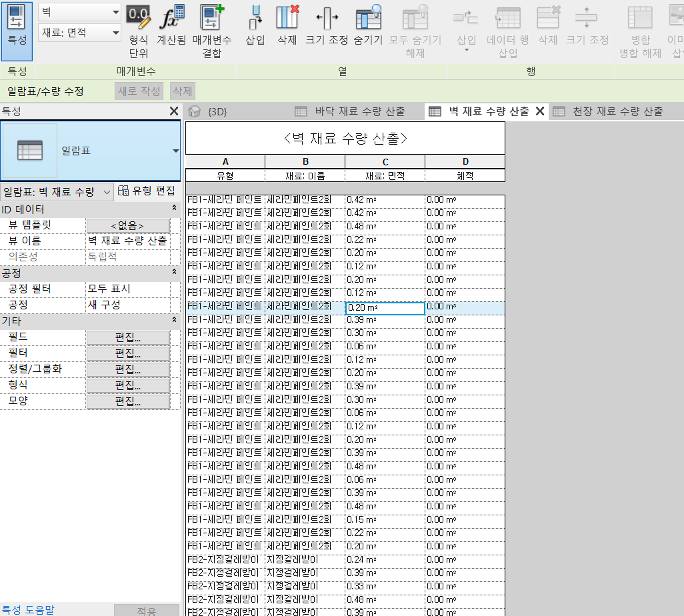
Task: Open the 벽 category dropdown
Action: [79, 12]
